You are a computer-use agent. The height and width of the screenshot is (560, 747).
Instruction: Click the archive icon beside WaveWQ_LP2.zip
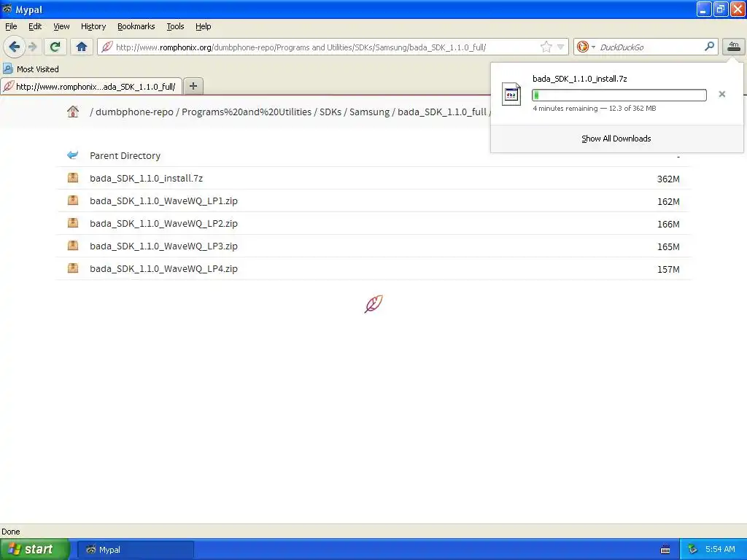[x=73, y=222]
